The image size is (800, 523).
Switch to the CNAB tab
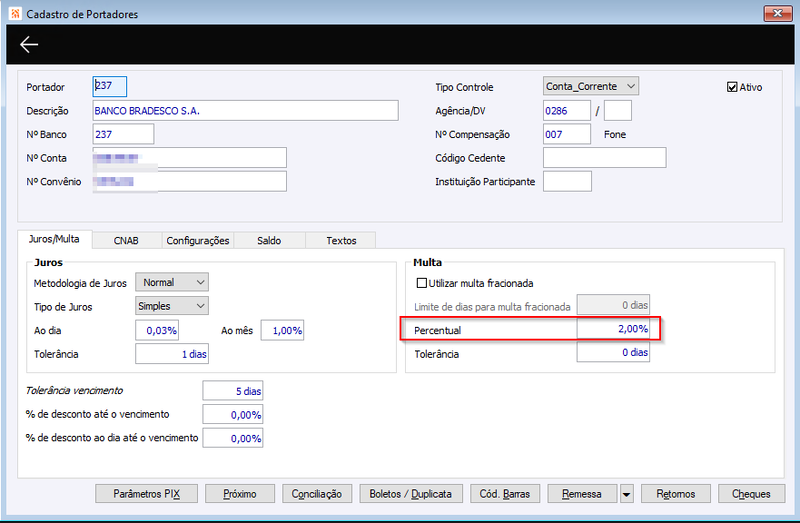pos(126,240)
